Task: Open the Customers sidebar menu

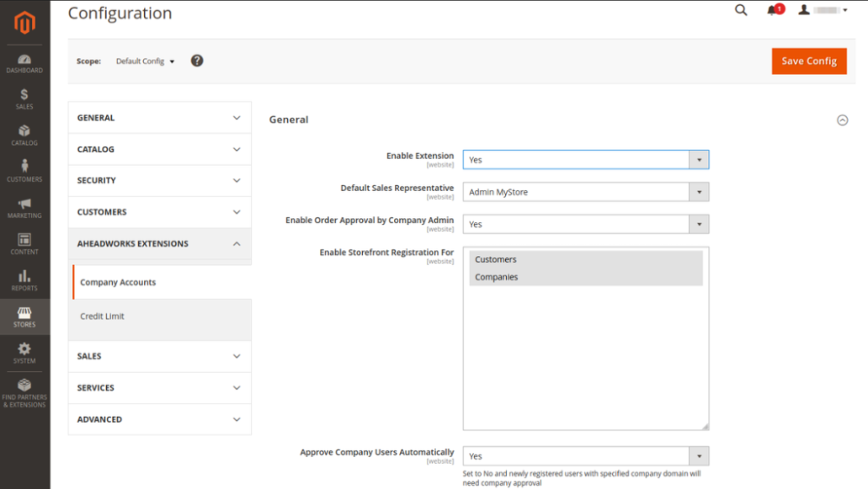Action: click(x=24, y=172)
